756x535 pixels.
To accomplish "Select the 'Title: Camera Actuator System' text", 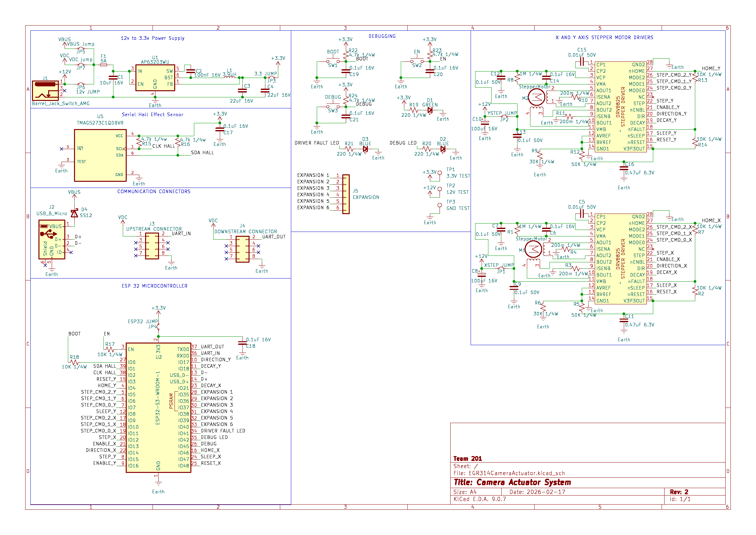I will coord(512,483).
